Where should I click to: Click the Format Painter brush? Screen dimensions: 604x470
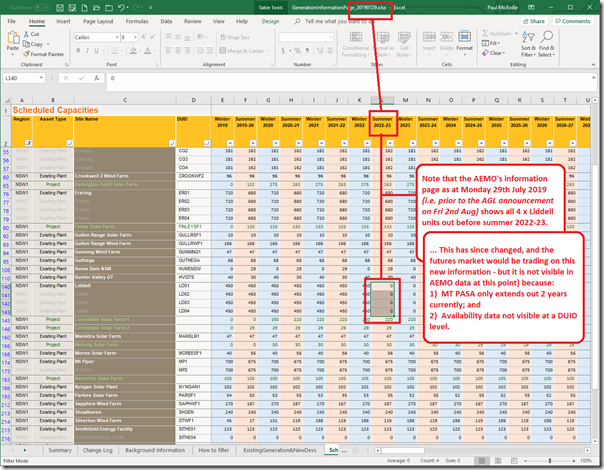click(26, 54)
